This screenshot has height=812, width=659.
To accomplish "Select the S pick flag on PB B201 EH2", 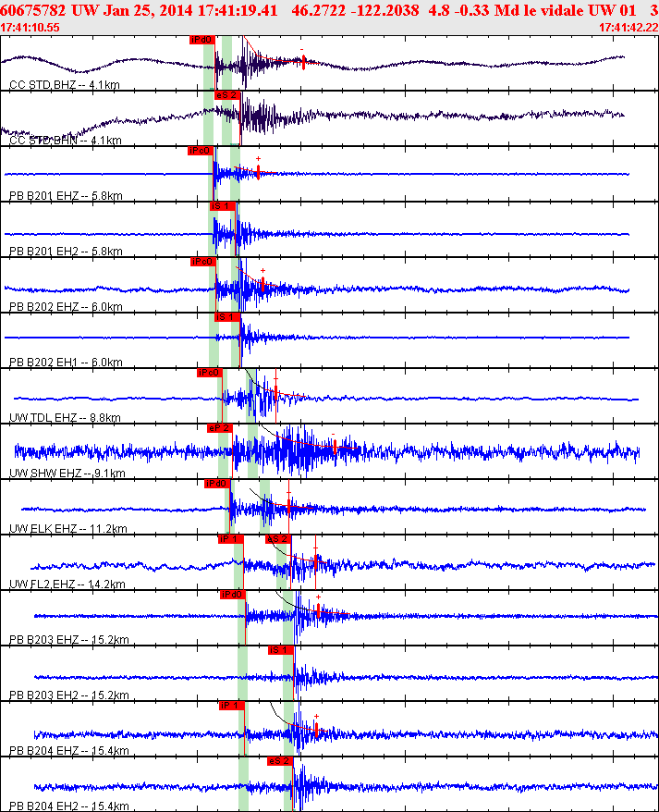I will [221, 205].
